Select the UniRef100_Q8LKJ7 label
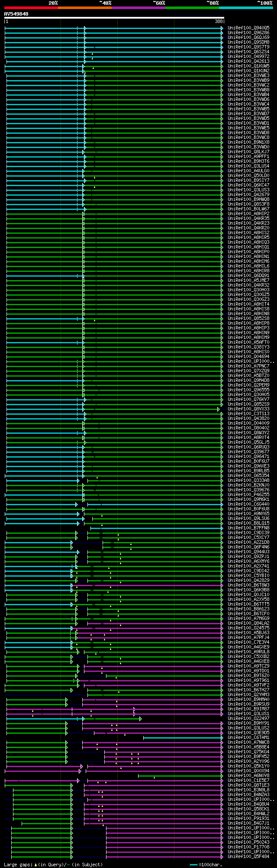The width and height of the screenshot is (277, 868). [248, 152]
